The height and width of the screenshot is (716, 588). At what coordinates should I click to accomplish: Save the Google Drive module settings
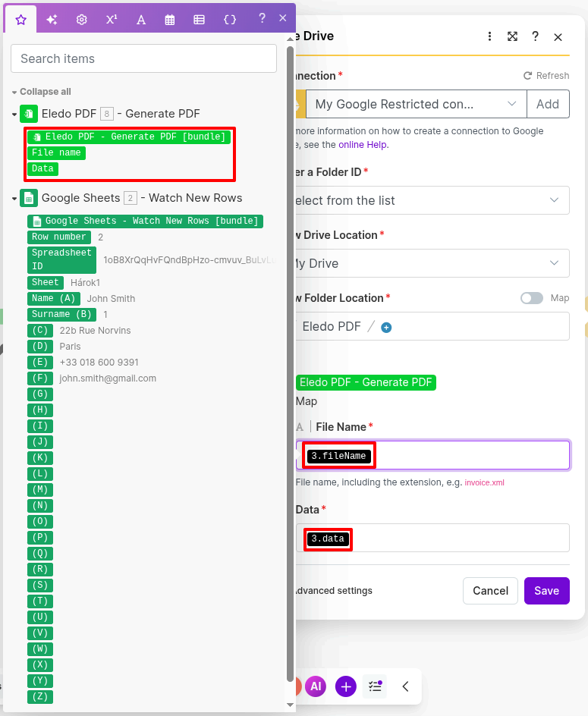546,591
